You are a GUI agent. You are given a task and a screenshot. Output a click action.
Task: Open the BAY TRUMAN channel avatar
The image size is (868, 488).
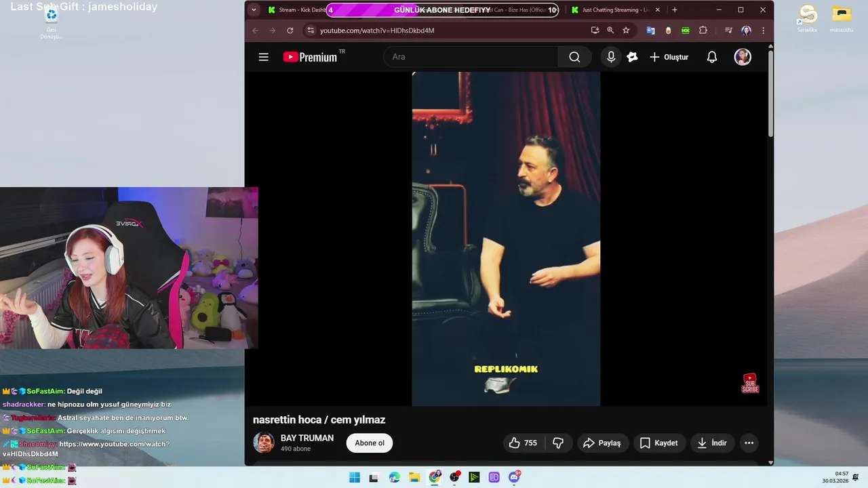(264, 443)
